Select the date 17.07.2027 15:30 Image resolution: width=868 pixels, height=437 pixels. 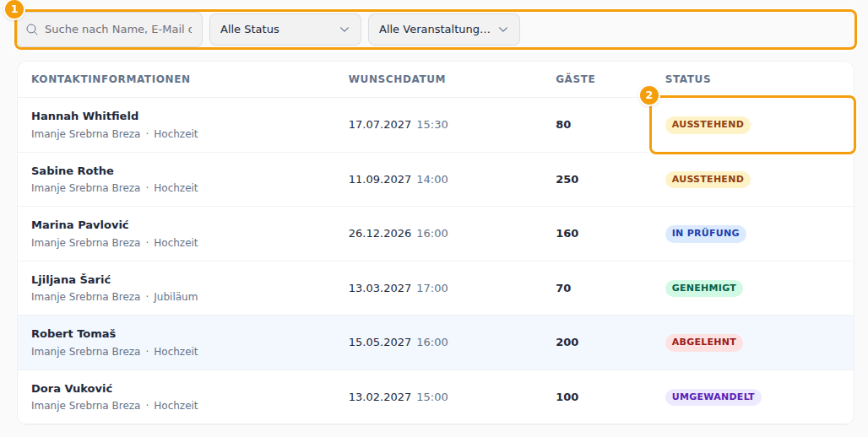[398, 125]
